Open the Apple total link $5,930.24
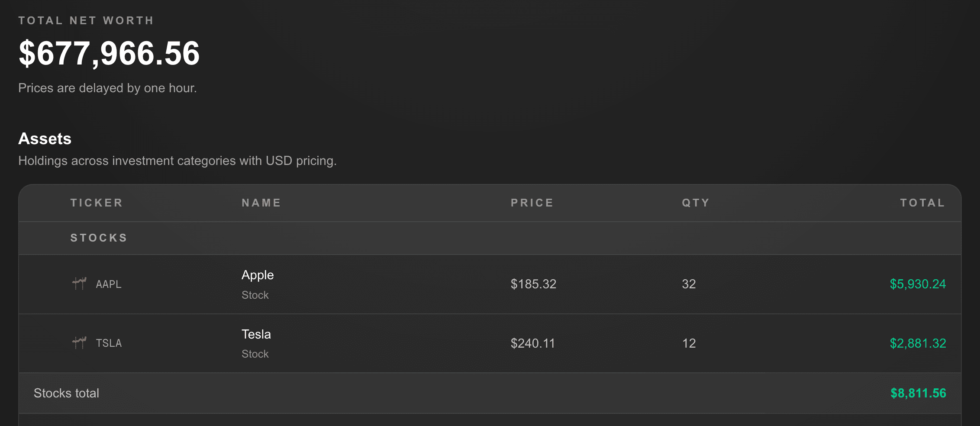 (x=917, y=284)
